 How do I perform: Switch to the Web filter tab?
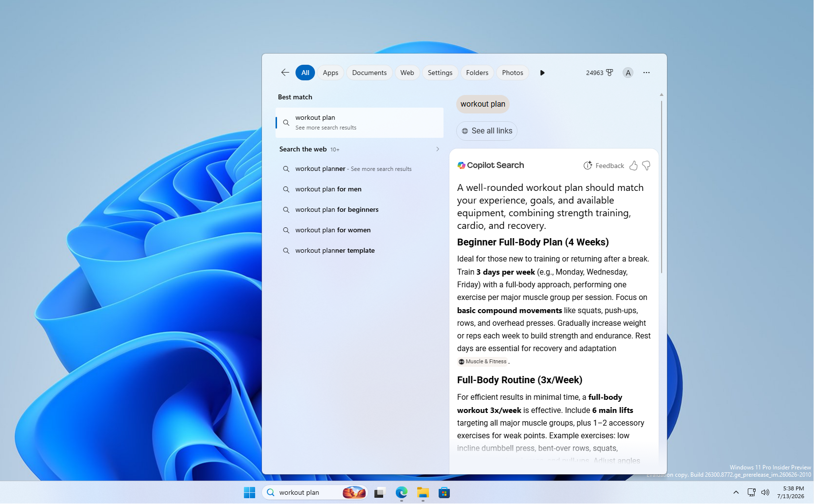pyautogui.click(x=407, y=73)
